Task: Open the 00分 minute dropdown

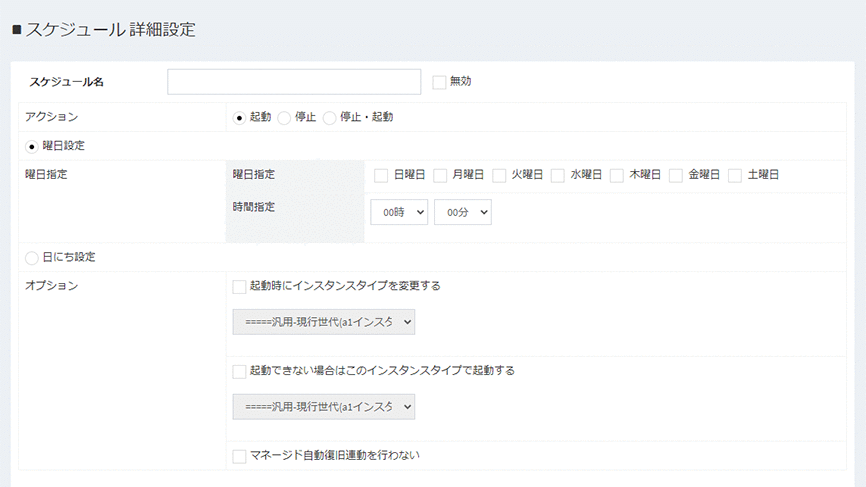Action: (x=463, y=212)
